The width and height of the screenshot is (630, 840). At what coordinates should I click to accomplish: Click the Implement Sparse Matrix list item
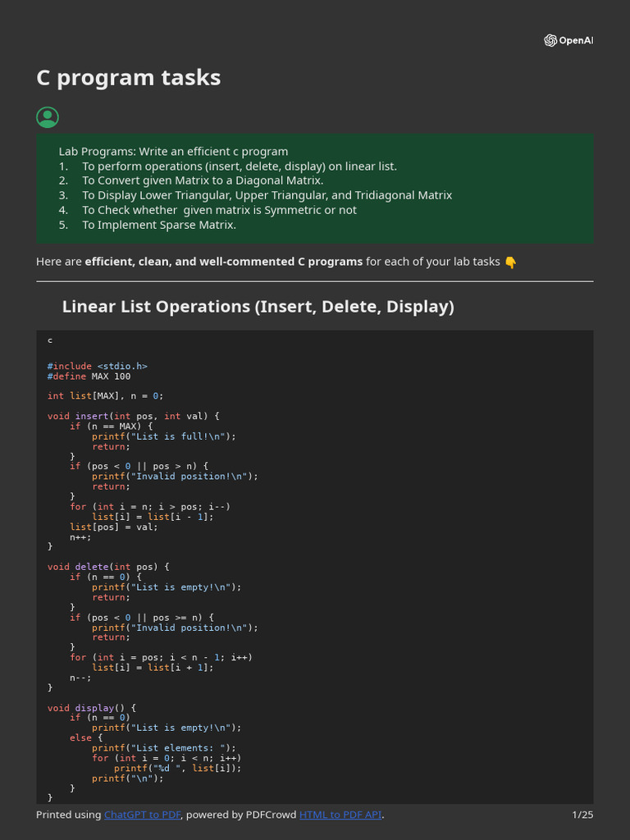158,225
